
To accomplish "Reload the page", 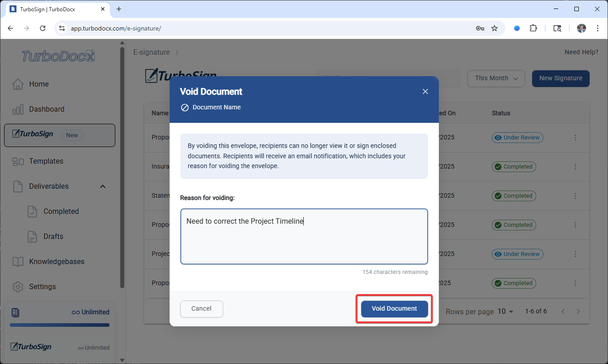I will pyautogui.click(x=43, y=28).
